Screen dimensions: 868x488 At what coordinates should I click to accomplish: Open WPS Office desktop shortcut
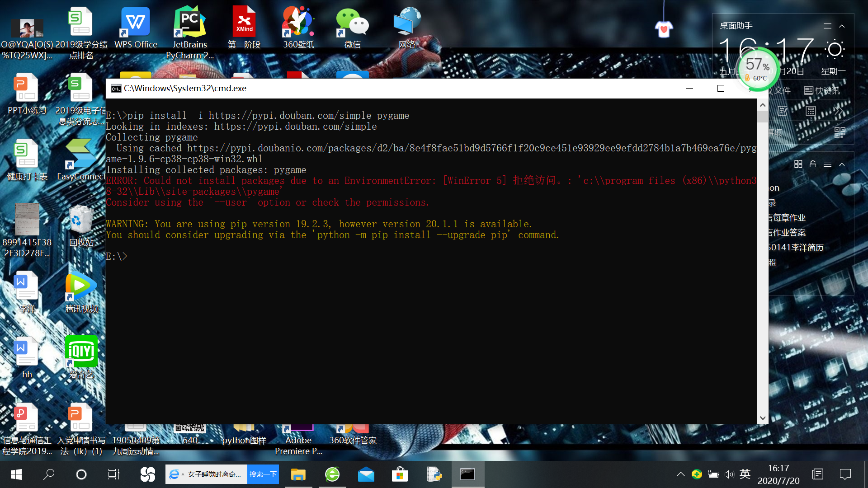point(136,28)
